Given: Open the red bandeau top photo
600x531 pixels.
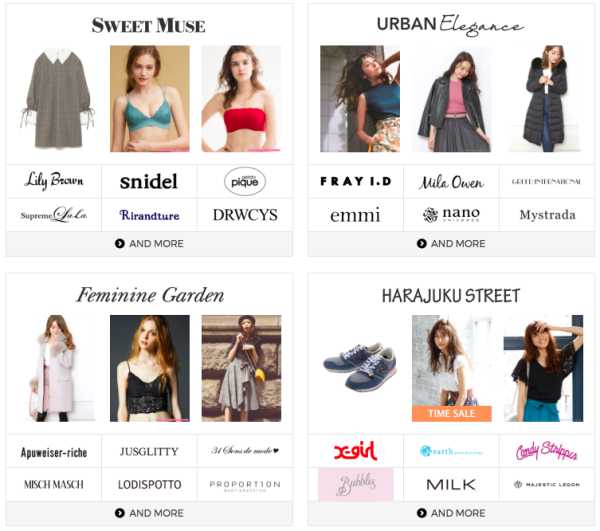Looking at the screenshot, I should click(241, 99).
